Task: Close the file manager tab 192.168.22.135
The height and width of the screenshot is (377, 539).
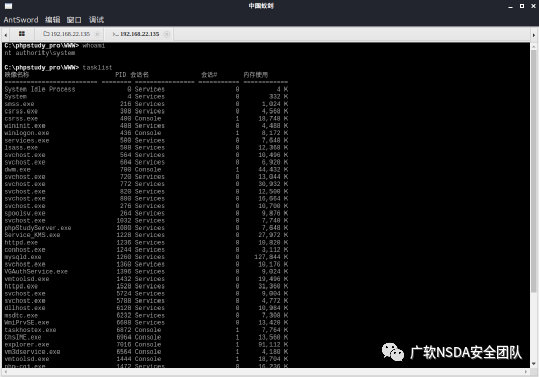Action: tap(97, 34)
